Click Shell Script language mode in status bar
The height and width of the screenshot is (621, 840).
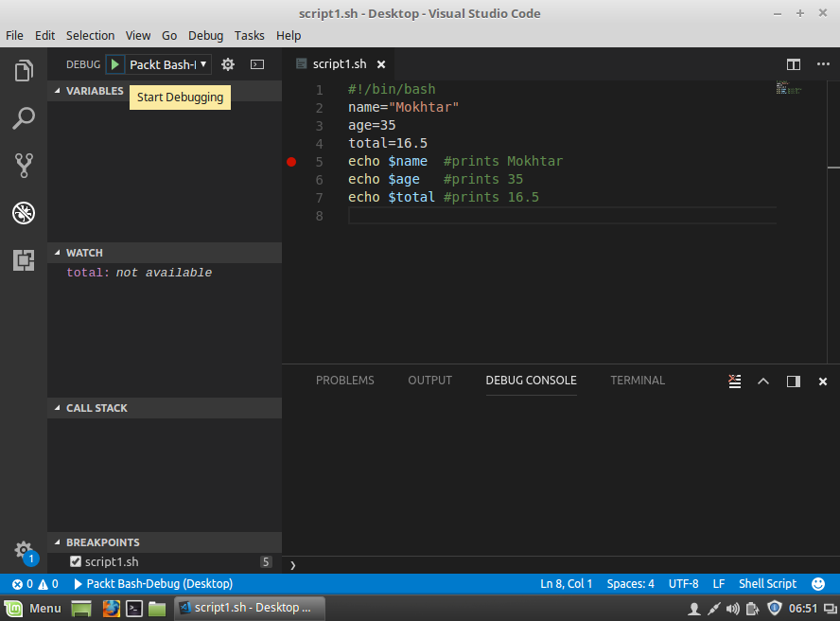[767, 584]
